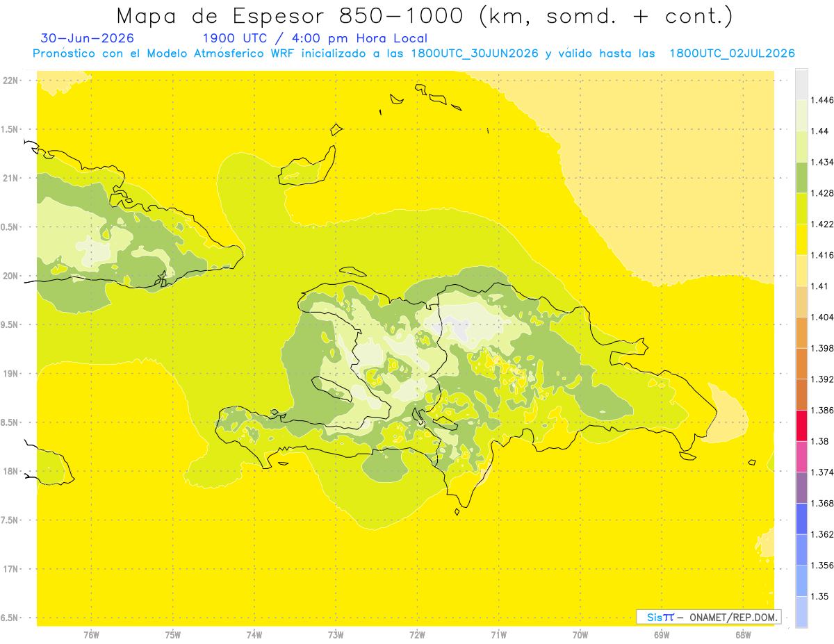Click legend value 1.422
This screenshot has width=834, height=644.
pyautogui.click(x=821, y=224)
